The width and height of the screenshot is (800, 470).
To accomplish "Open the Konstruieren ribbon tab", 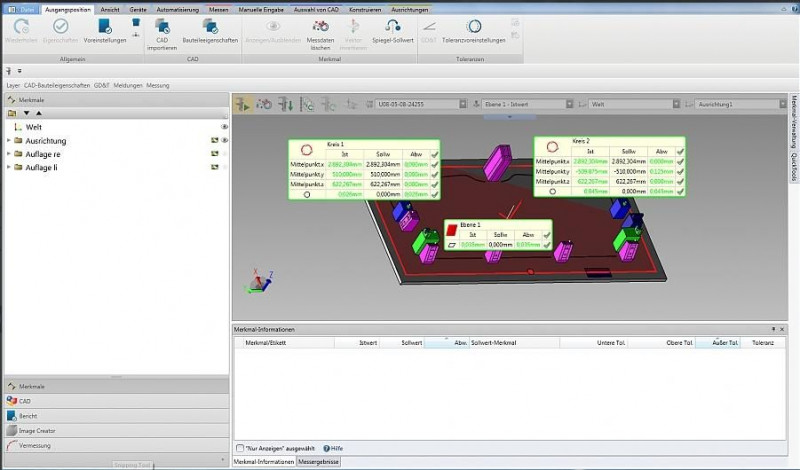I will tap(365, 10).
